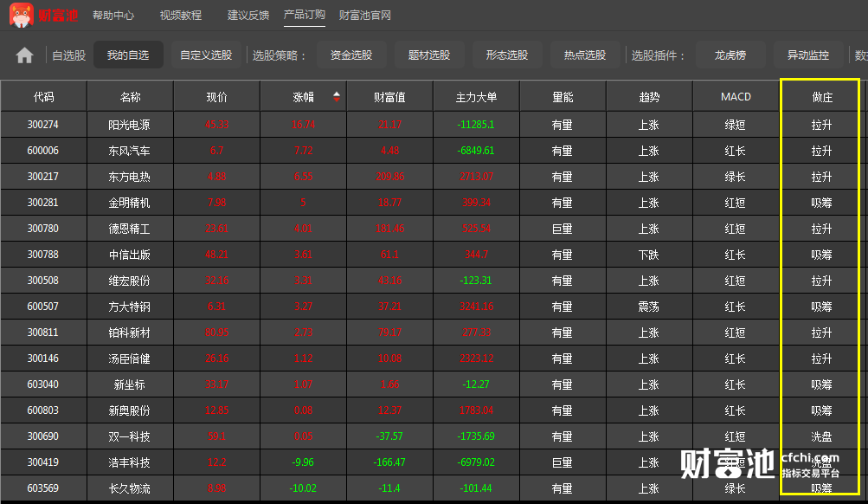Screen dimensions: 868x504
Task: Click stock name 东方电热
Action: [x=129, y=177]
